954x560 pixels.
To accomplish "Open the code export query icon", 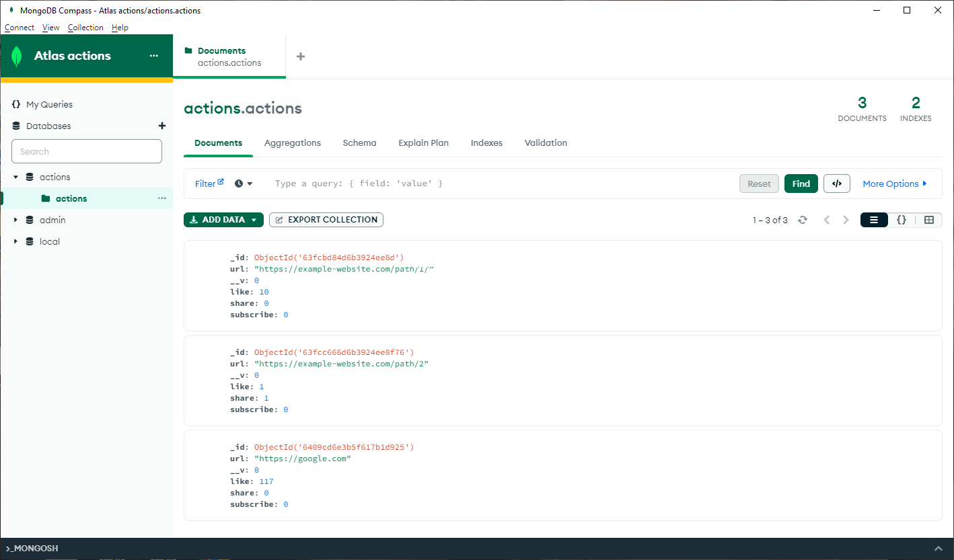I will (836, 183).
